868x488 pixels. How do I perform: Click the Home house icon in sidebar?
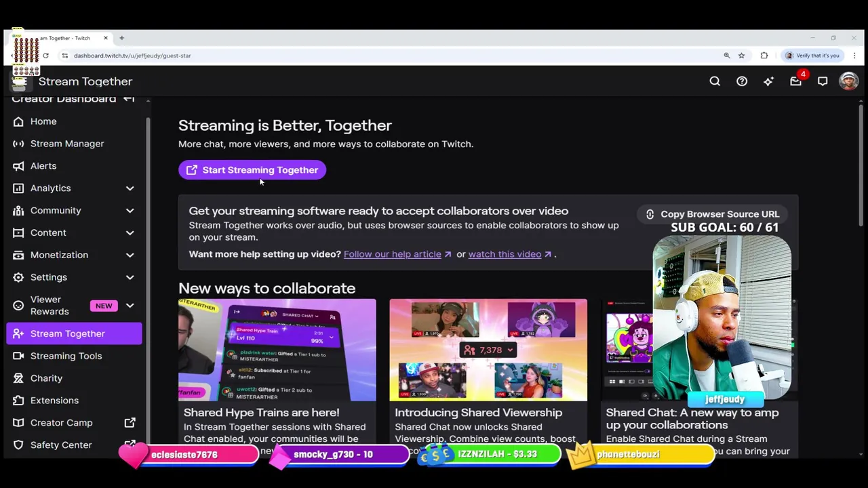[18, 121]
